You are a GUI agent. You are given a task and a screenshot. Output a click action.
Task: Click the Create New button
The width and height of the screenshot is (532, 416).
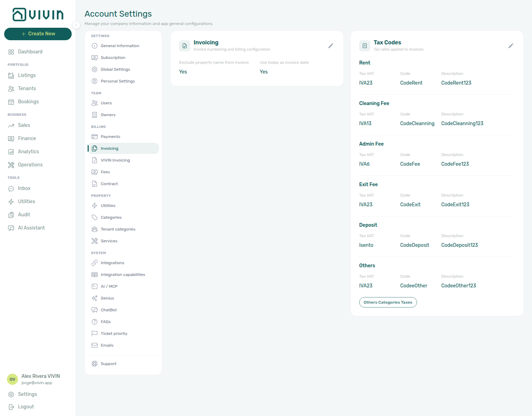[x=38, y=34]
